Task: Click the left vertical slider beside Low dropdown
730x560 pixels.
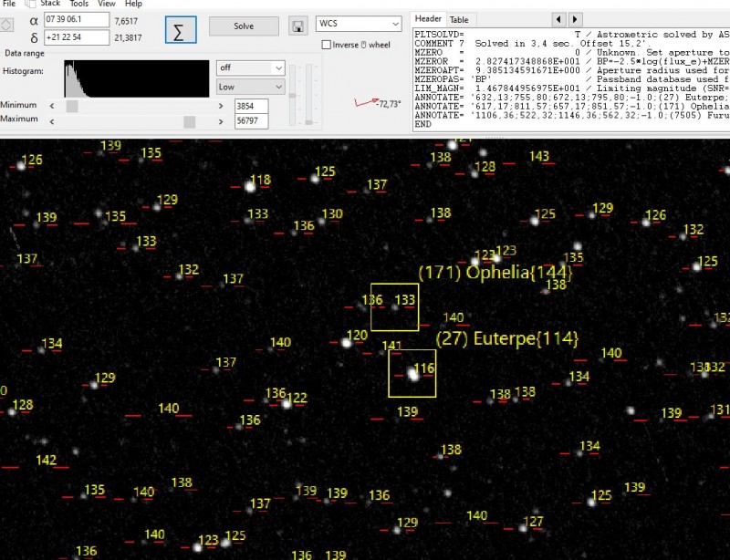Action: click(x=292, y=96)
